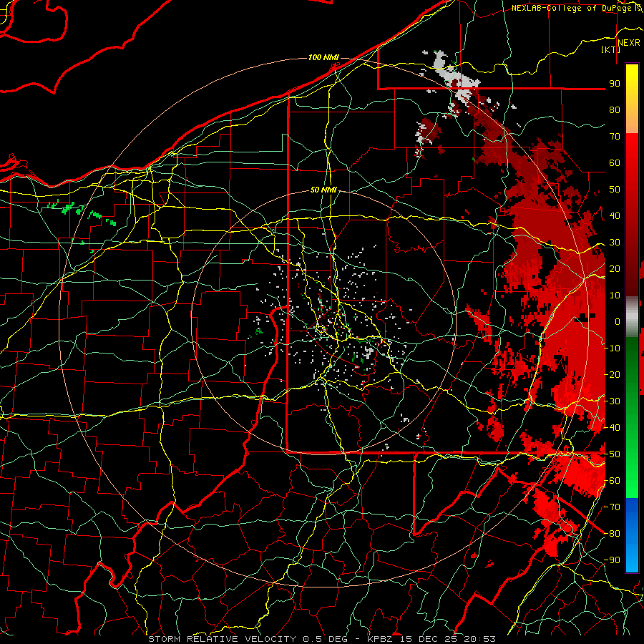644x644 pixels.
Task: Select the -50 knot label on the colorbar
Action: 612,454
